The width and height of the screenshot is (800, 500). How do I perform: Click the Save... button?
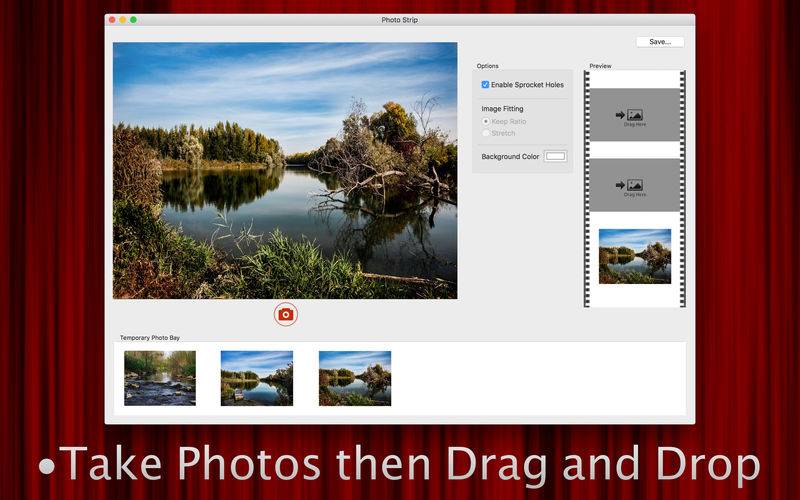(660, 42)
